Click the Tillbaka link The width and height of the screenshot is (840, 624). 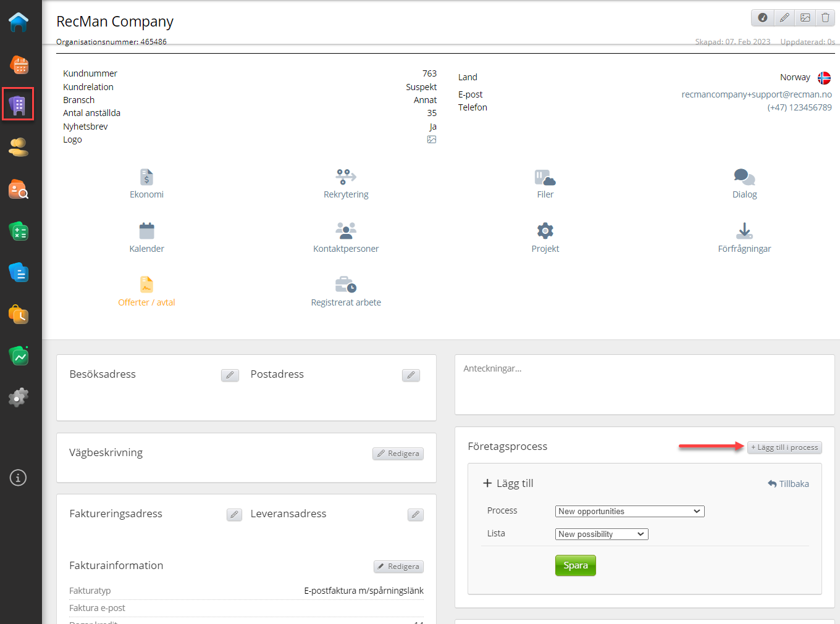coord(788,484)
